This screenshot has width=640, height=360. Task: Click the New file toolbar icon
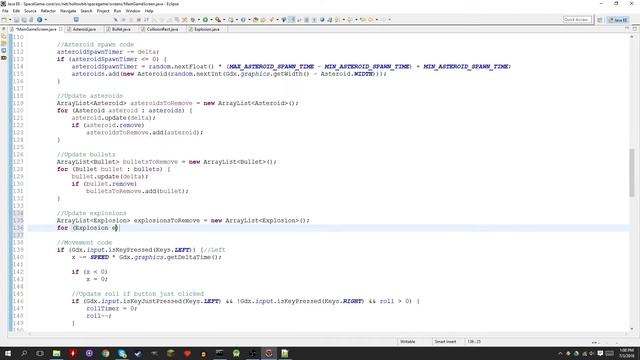click(4, 20)
